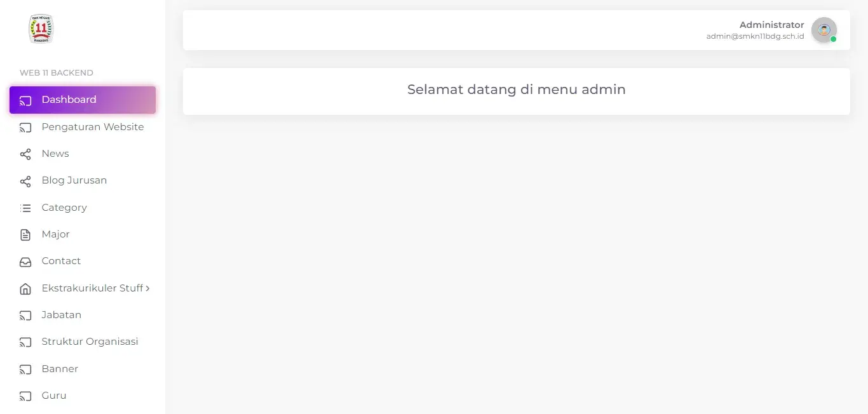
Task: Click the inbox icon beside Contact
Action: coord(25,262)
